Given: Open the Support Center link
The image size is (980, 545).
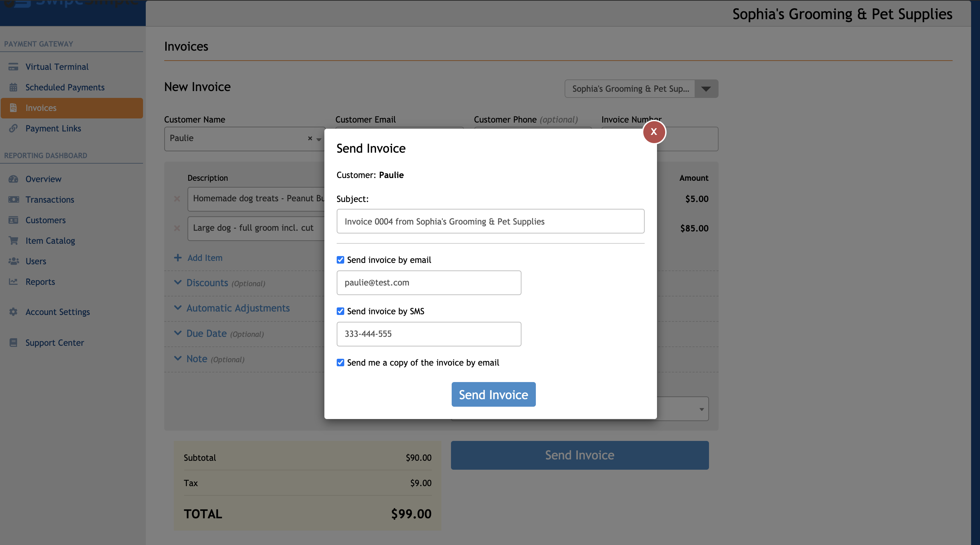Looking at the screenshot, I should [x=55, y=343].
